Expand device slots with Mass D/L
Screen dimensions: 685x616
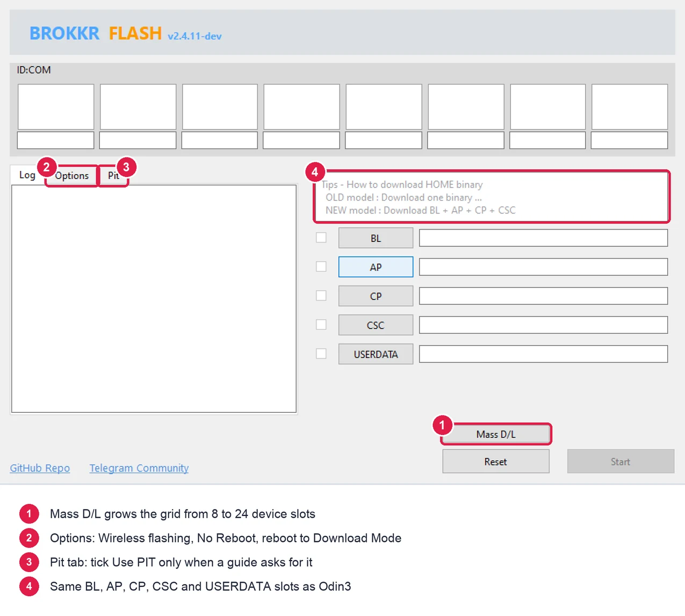pyautogui.click(x=496, y=434)
